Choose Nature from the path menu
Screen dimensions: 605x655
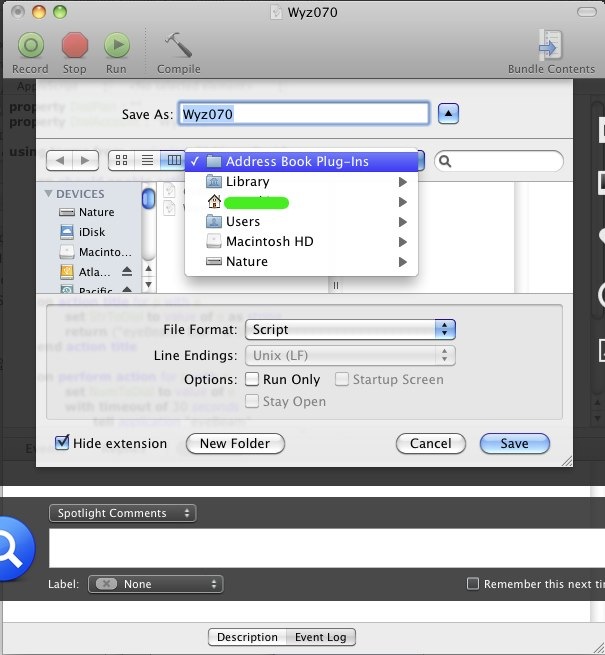pos(301,262)
